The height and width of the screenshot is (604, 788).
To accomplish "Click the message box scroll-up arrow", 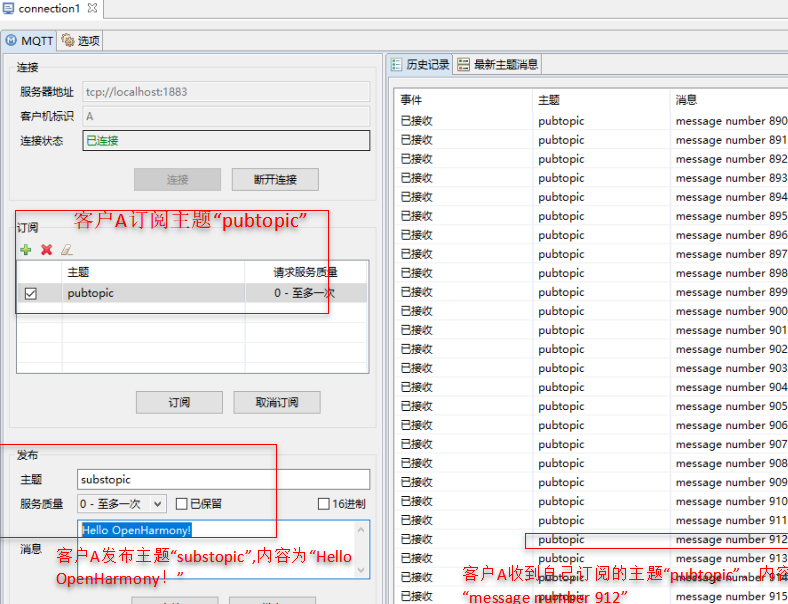I will [361, 530].
